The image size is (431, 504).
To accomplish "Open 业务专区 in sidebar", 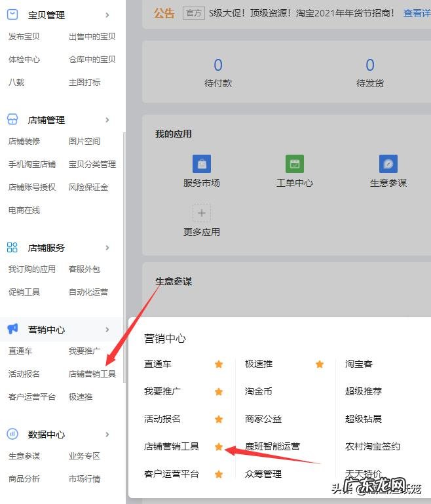I will [84, 456].
